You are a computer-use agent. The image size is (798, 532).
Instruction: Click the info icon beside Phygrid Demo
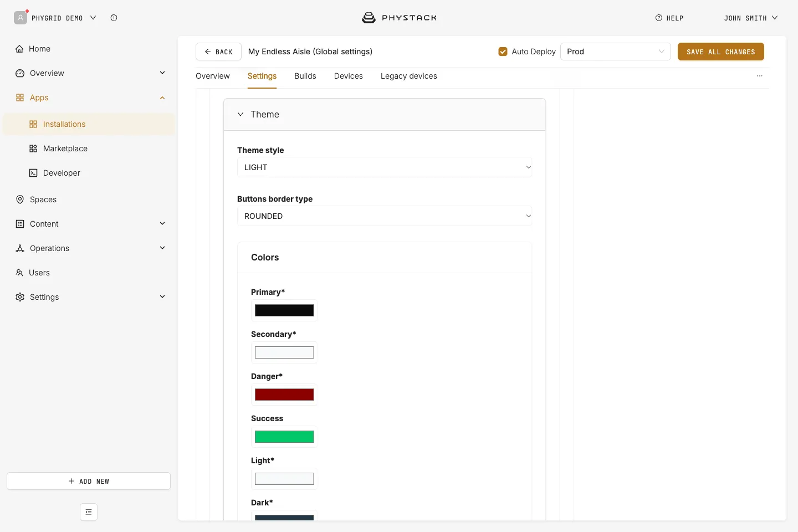click(x=114, y=18)
